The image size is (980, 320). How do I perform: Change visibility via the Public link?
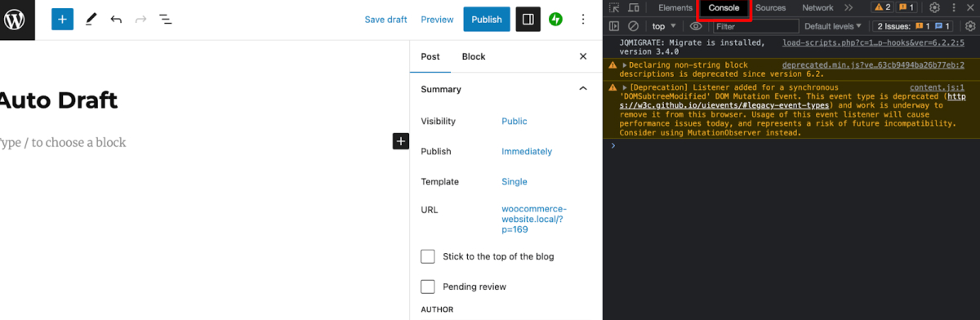coord(514,121)
